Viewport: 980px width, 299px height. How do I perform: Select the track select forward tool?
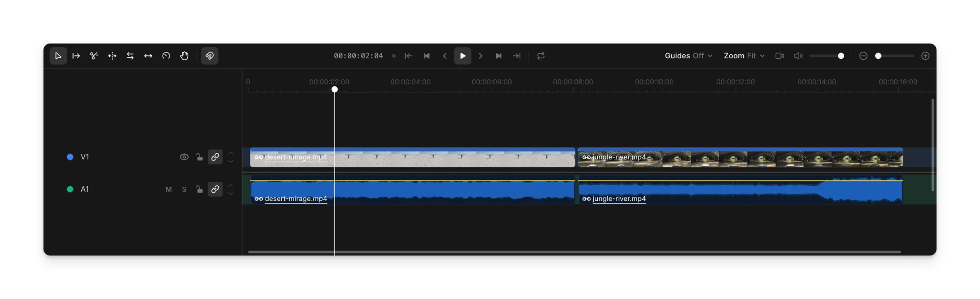pos(76,56)
